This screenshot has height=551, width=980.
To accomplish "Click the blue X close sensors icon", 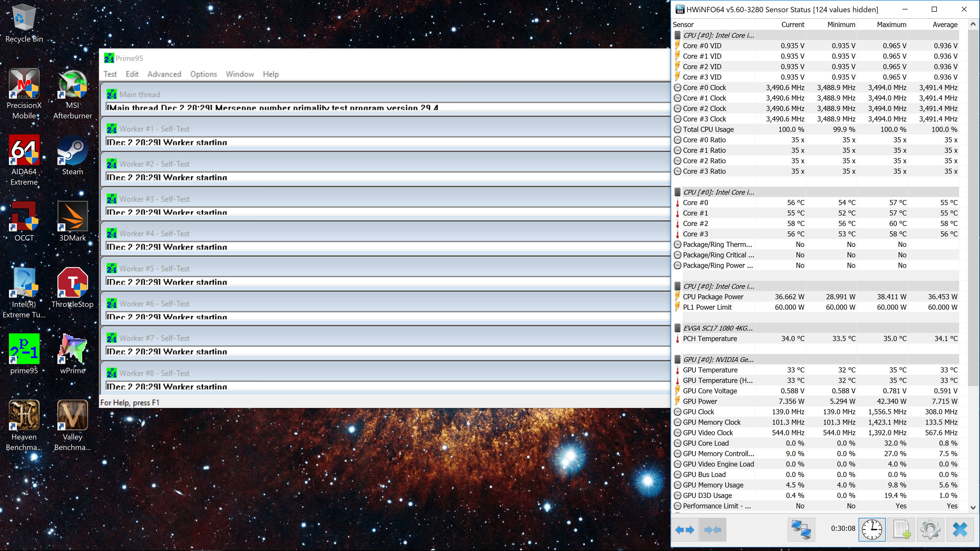I will [x=960, y=529].
